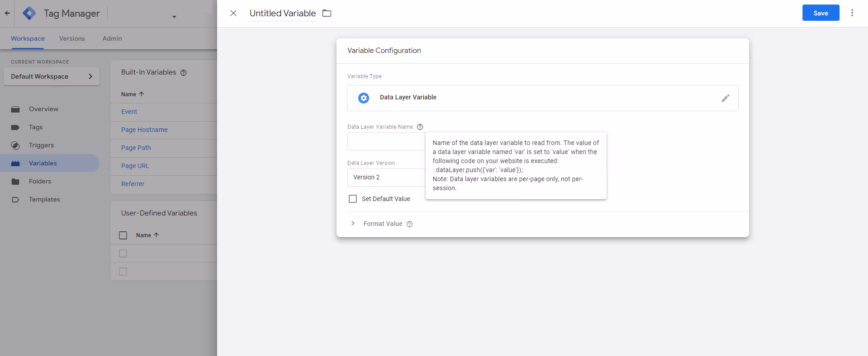Open Variables in the sidebar
Screen dimensions: 868x356
[50, 163]
